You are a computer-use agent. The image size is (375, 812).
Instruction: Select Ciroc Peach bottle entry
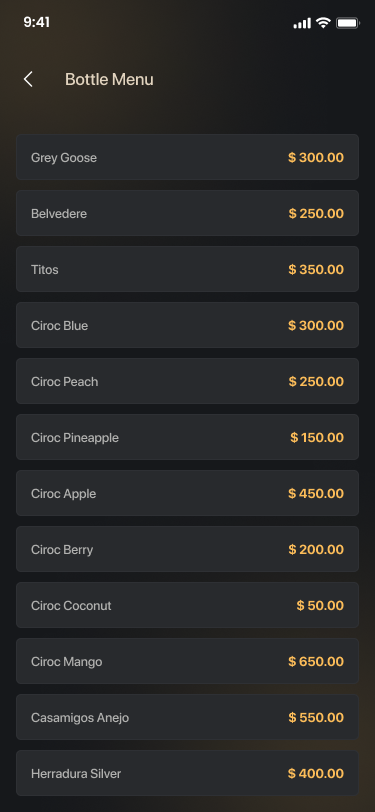[188, 381]
